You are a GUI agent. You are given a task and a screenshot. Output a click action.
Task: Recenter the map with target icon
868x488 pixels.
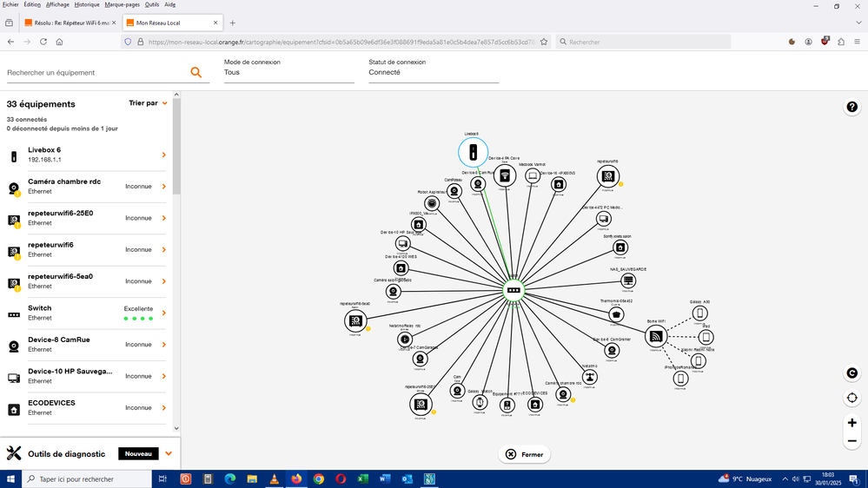click(x=852, y=398)
